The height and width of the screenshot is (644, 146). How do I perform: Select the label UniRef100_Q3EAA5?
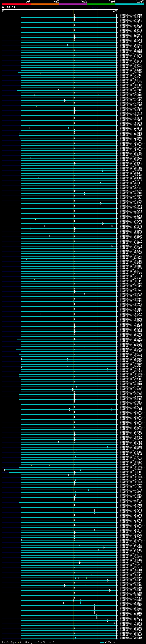[x=131, y=337]
